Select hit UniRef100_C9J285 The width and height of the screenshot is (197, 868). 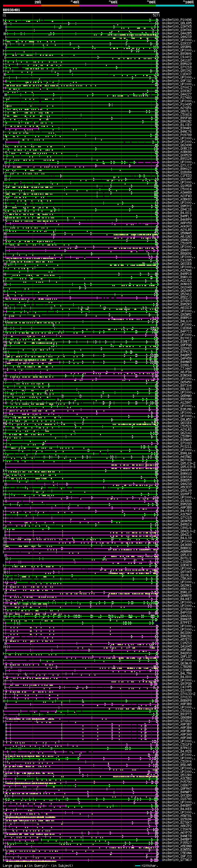click(177, 260)
